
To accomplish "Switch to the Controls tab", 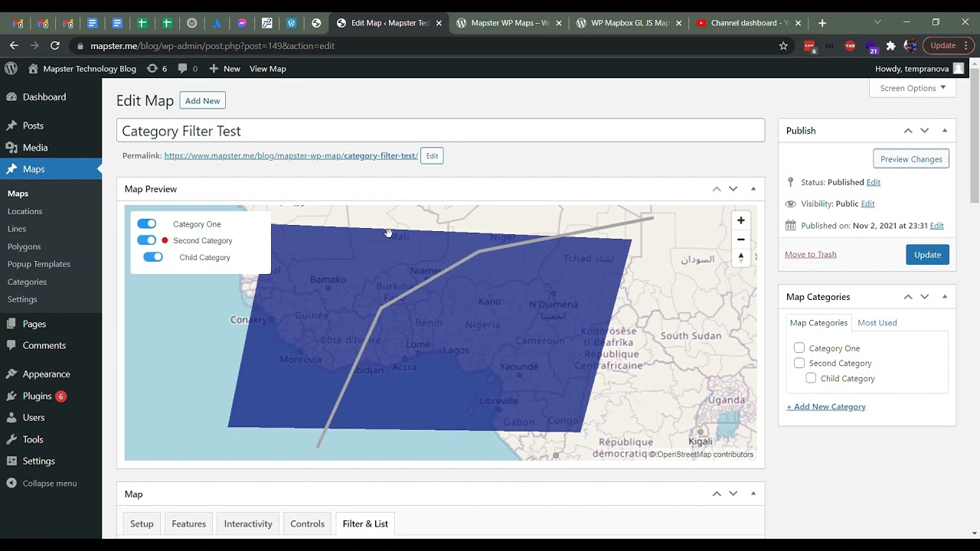I will (x=308, y=524).
